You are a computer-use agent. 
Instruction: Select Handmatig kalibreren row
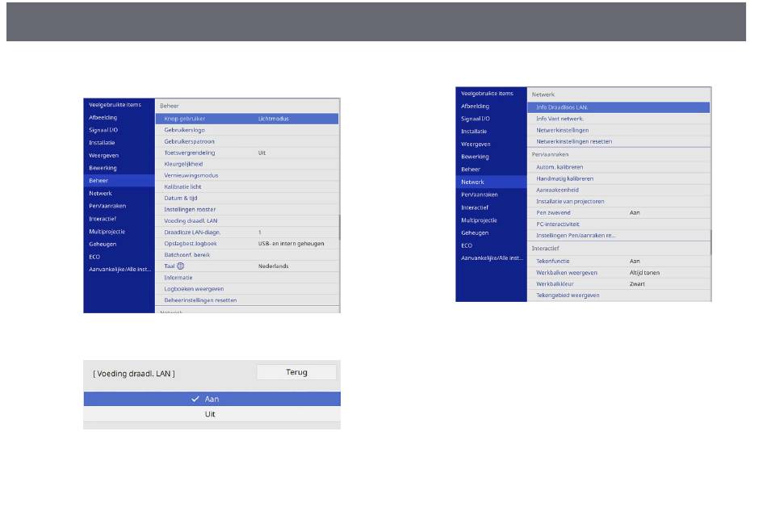point(618,178)
